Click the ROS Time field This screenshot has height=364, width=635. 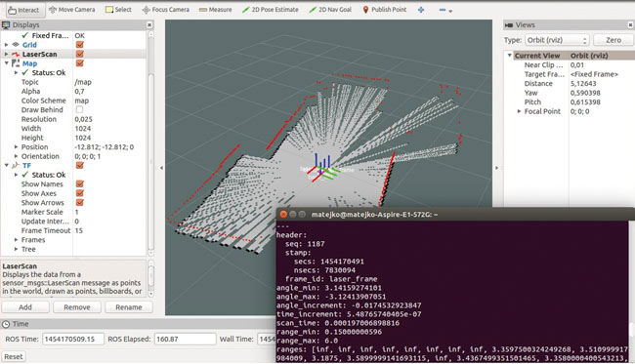[x=73, y=339]
